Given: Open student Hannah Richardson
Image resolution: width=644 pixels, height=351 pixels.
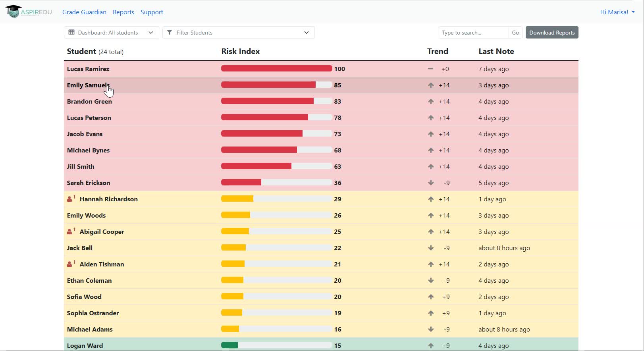Looking at the screenshot, I should point(108,199).
